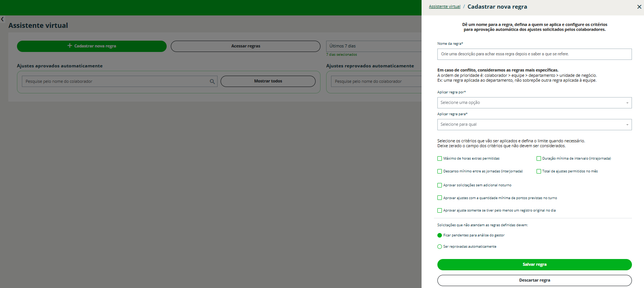Check the quantidade mínima de pontos option
644x288 pixels.
tap(440, 198)
